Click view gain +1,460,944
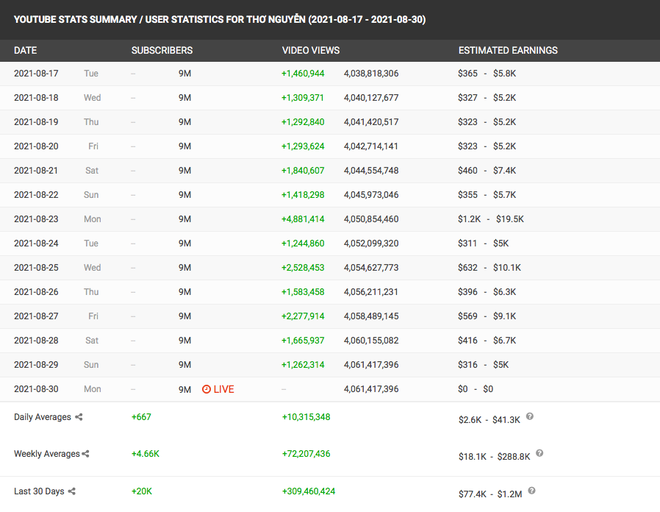This screenshot has width=660, height=512. click(x=303, y=73)
